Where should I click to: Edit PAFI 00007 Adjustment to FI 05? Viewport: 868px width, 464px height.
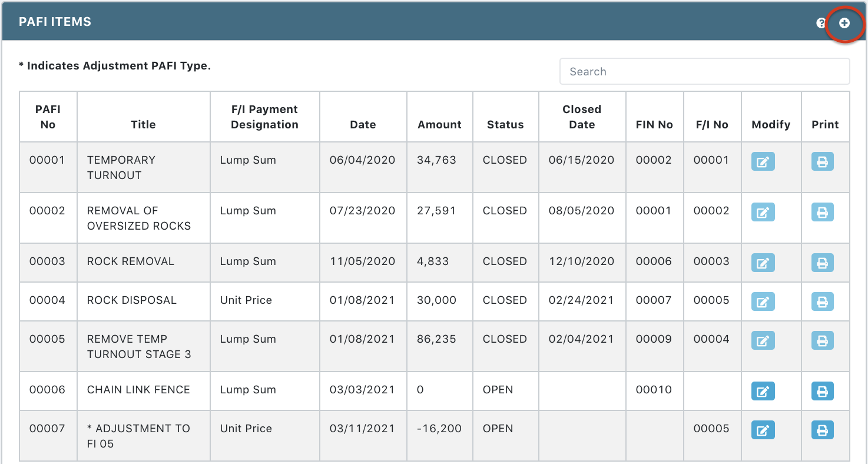[x=763, y=430]
